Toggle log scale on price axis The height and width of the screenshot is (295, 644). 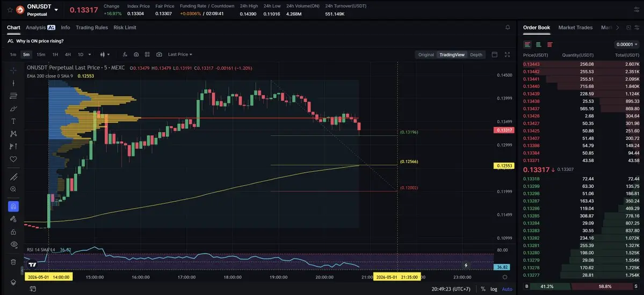[494, 289]
